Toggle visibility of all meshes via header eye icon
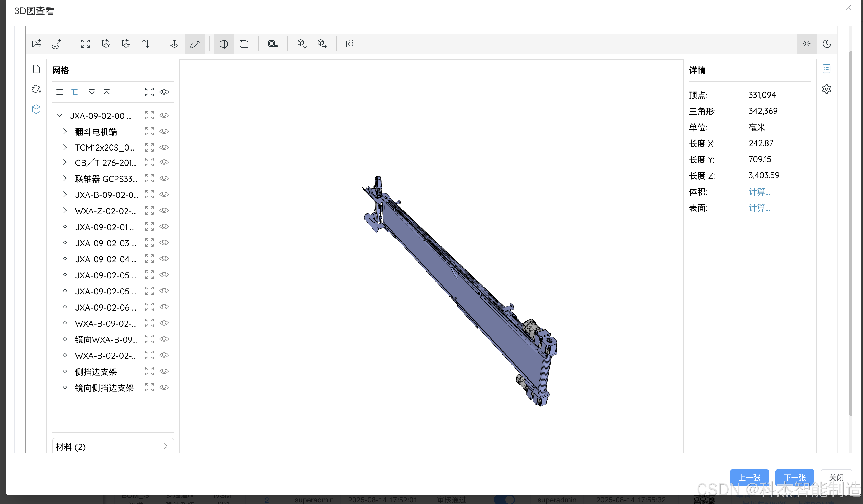The width and height of the screenshot is (863, 504). coord(164,92)
